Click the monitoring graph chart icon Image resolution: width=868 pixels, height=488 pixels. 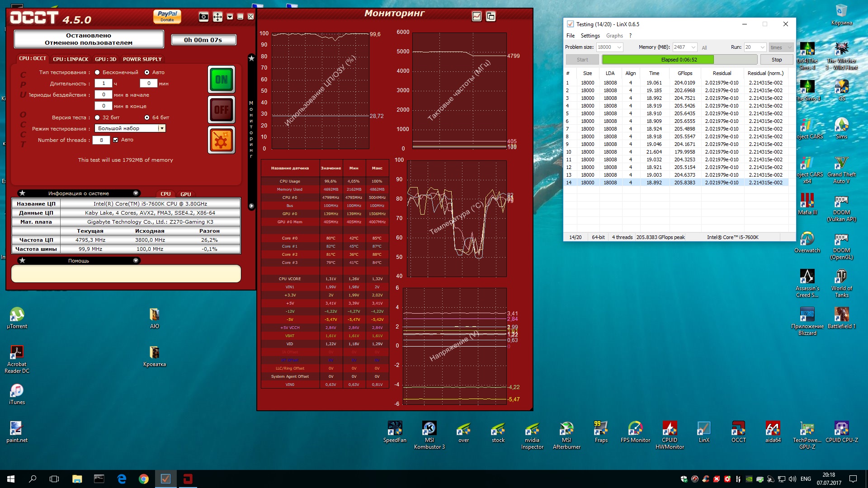pyautogui.click(x=476, y=17)
